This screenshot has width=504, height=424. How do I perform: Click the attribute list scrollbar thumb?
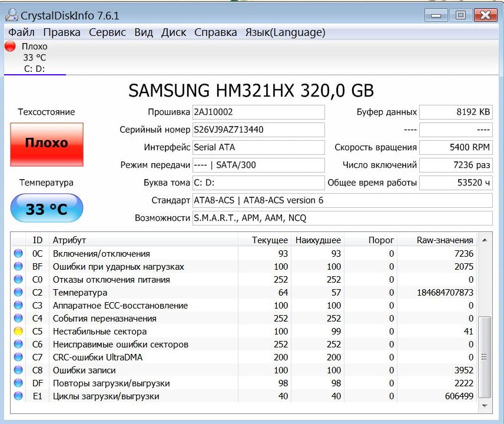click(485, 357)
